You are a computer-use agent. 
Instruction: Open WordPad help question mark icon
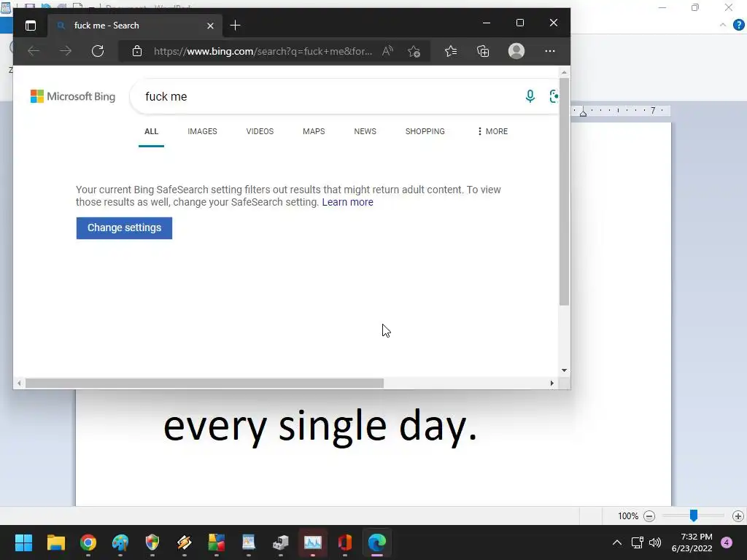(739, 26)
